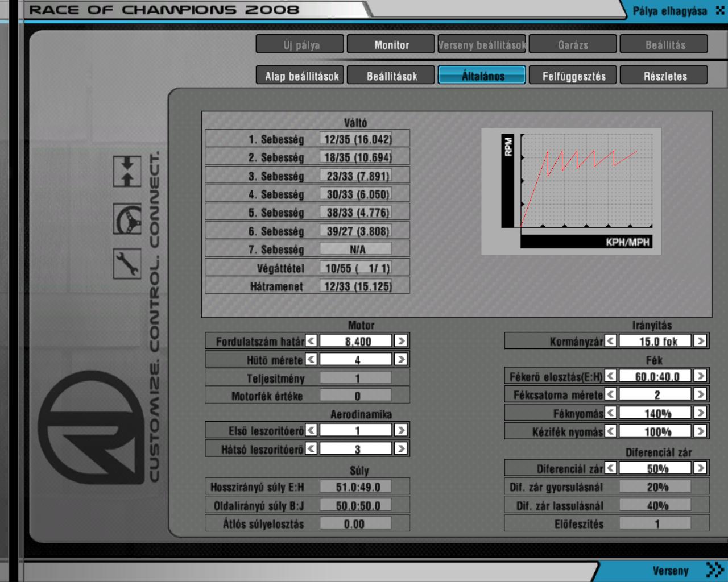Decrease Fékcsatorna mérete with left arrow
This screenshot has height=582, width=728.
coord(611,394)
